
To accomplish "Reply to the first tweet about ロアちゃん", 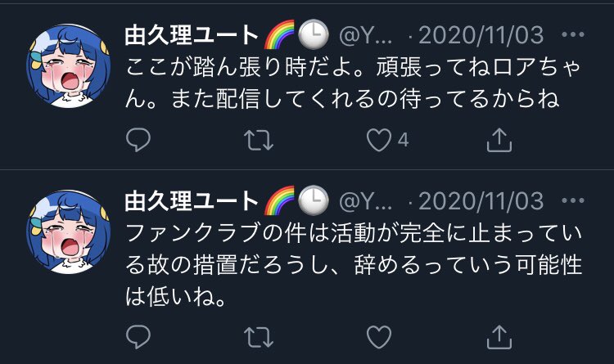I will pyautogui.click(x=138, y=140).
